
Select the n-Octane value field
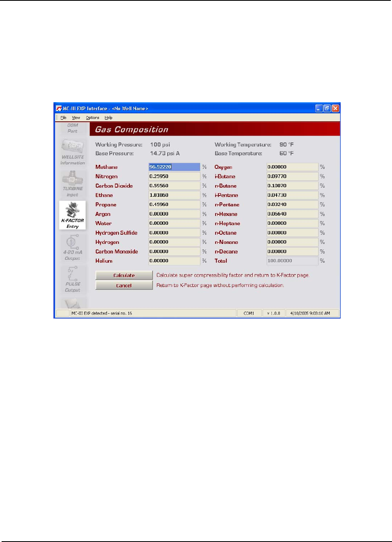click(293, 233)
